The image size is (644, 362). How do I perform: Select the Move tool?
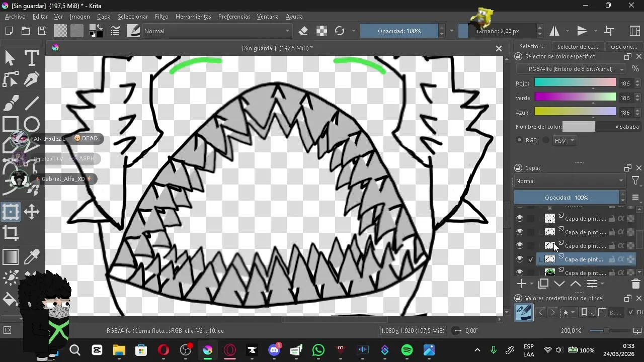(x=31, y=212)
